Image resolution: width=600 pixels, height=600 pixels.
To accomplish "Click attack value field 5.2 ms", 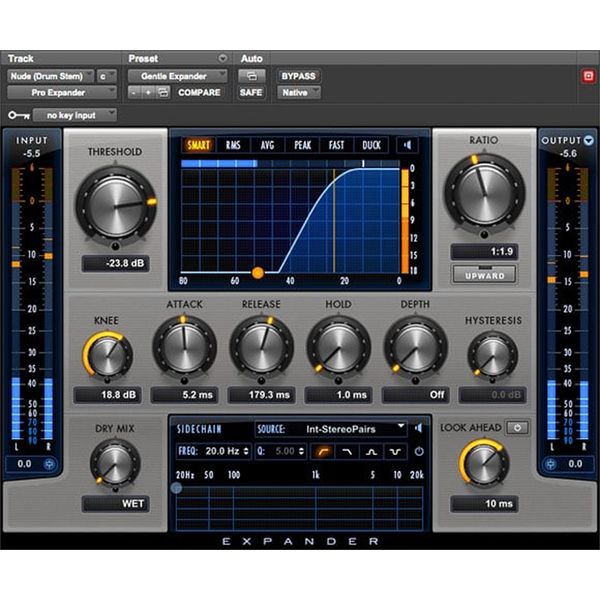I will 184,395.
